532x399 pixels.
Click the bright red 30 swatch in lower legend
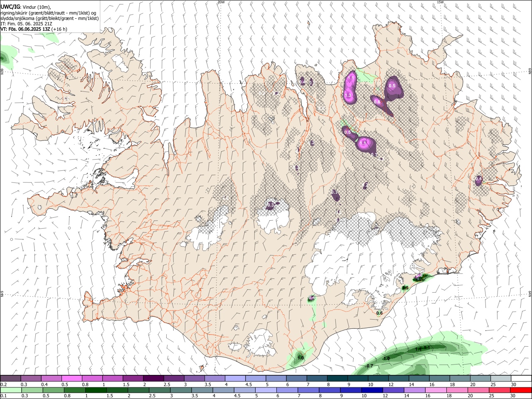tap(521, 390)
